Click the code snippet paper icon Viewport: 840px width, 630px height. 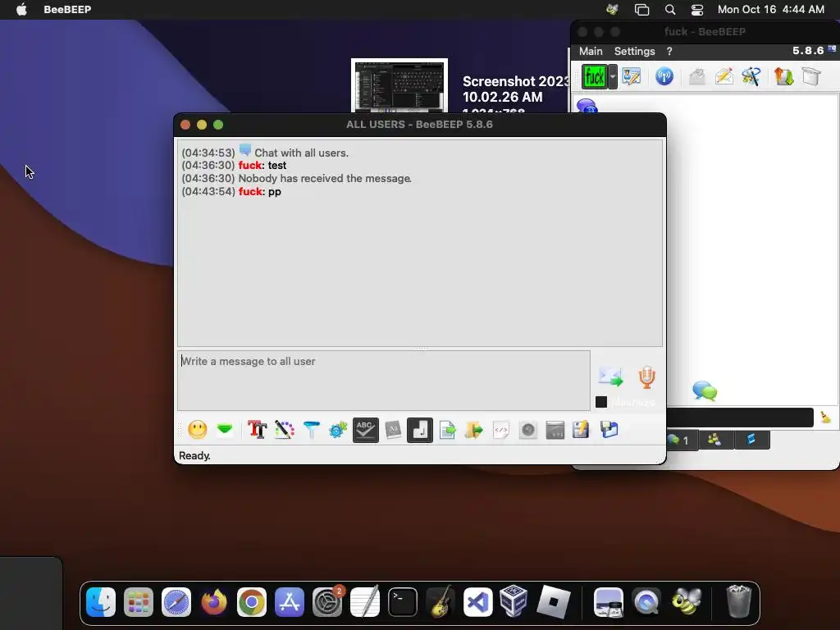(x=501, y=430)
